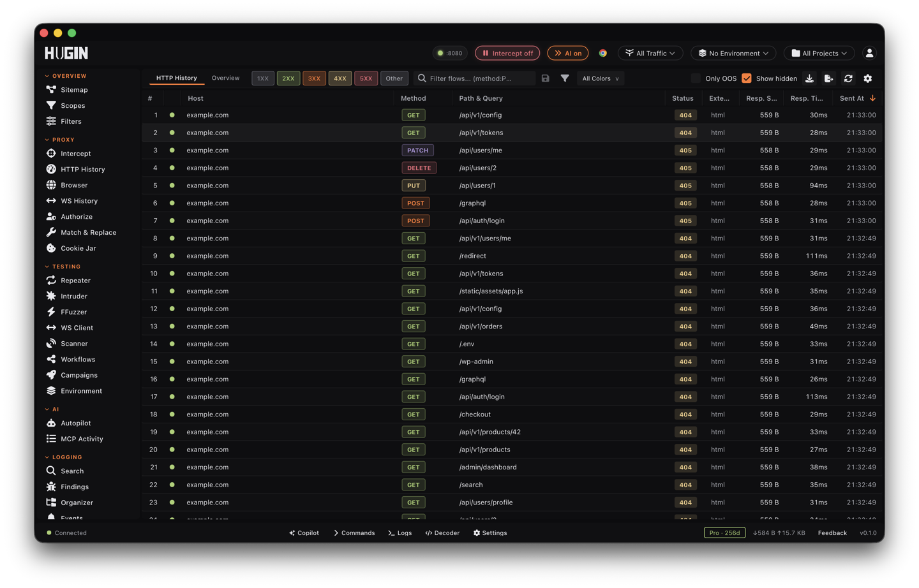Viewport: 919px width, 588px height.
Task: Select the HTTP History tab
Action: click(x=177, y=78)
